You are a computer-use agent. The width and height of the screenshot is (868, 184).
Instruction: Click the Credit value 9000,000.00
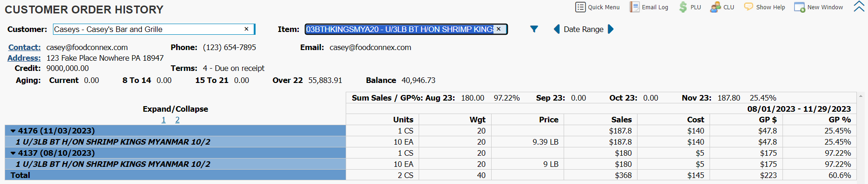(67, 68)
